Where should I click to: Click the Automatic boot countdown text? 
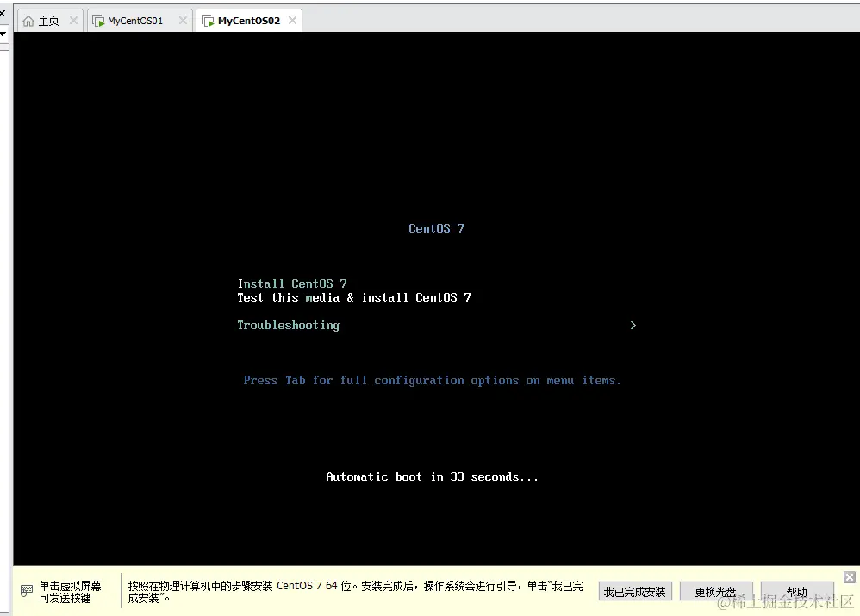[x=433, y=476]
